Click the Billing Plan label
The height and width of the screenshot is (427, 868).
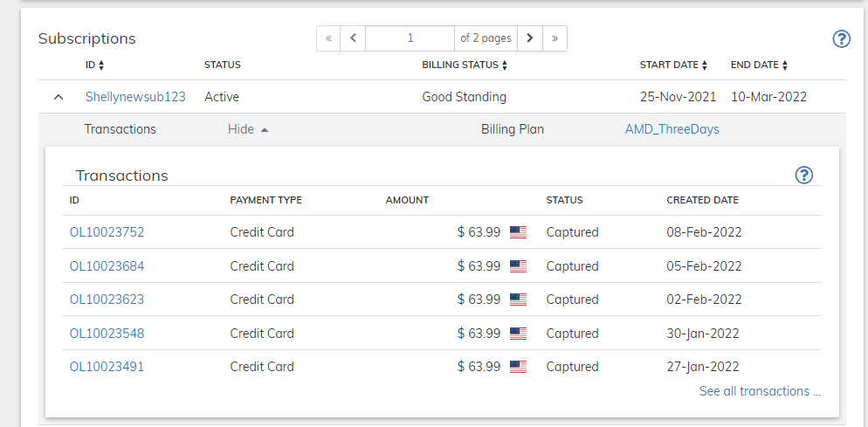pos(513,129)
